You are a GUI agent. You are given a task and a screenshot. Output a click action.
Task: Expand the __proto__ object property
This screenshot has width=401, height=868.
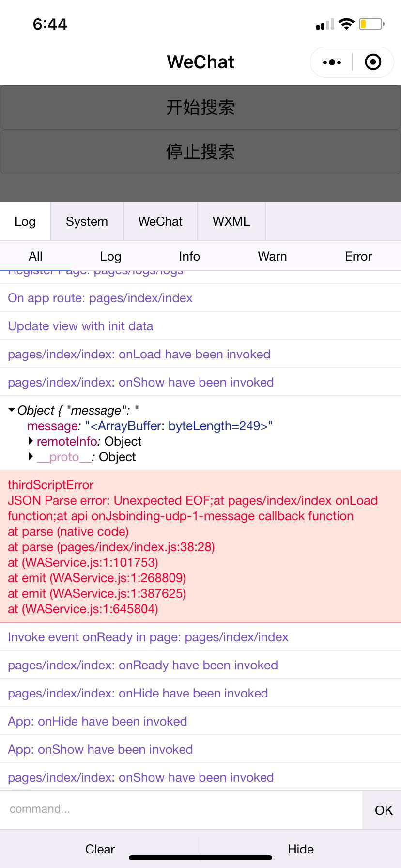point(31,457)
